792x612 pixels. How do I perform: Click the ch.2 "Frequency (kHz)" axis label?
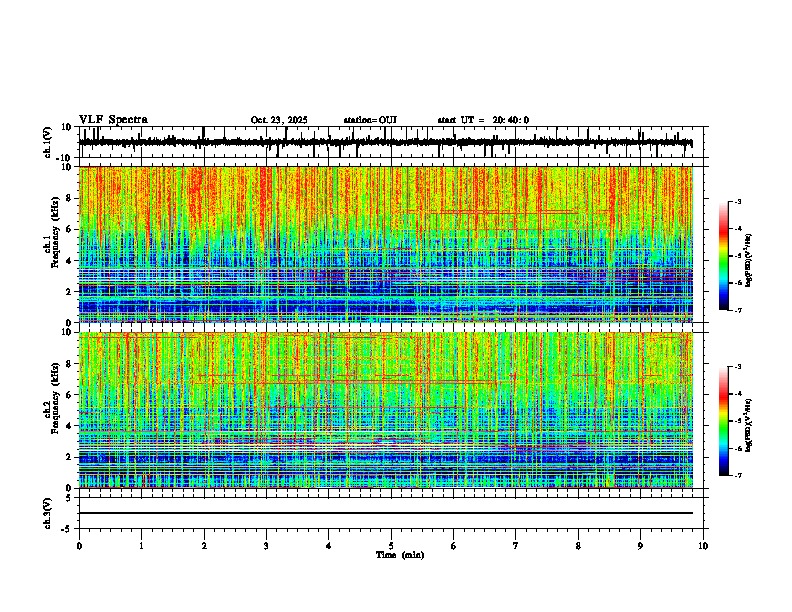[x=55, y=398]
